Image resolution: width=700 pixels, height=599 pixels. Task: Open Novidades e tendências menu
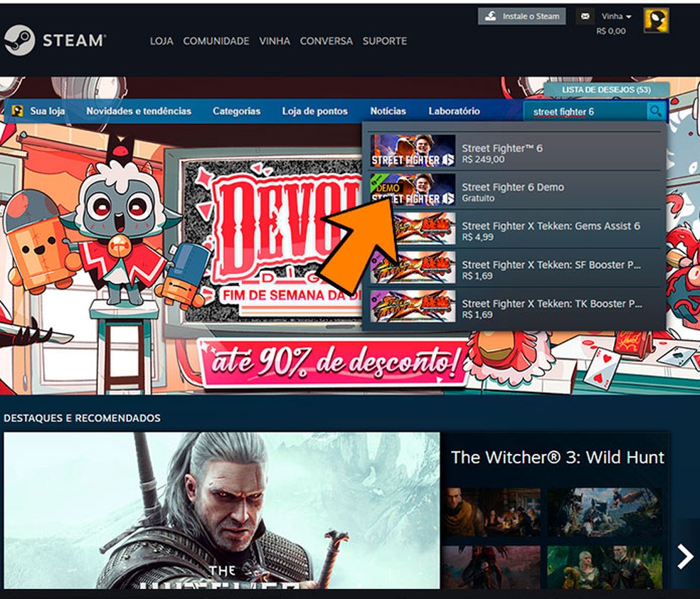point(139,112)
